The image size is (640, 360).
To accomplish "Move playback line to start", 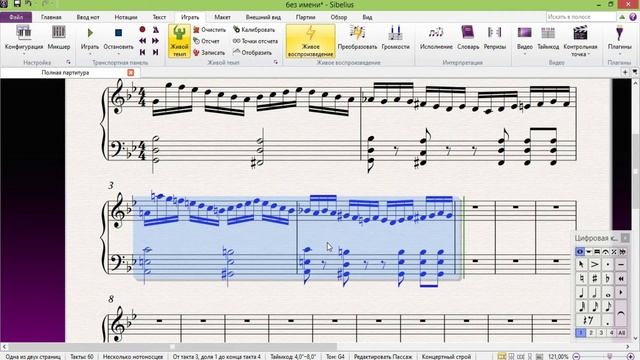I will pyautogui.click(x=142, y=52).
